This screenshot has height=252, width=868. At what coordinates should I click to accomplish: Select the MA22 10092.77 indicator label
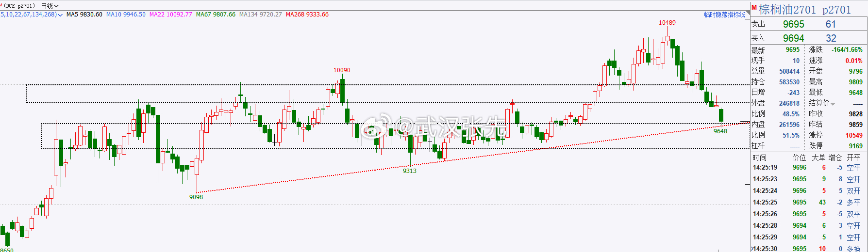click(x=171, y=15)
